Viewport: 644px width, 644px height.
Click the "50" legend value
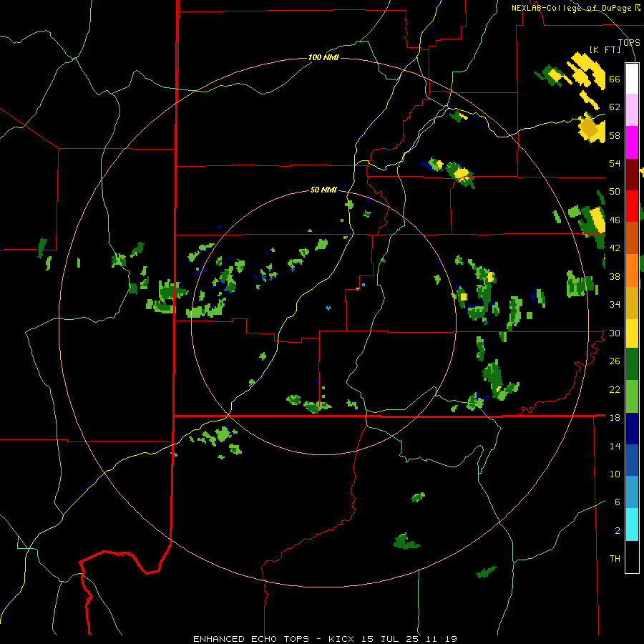[x=615, y=192]
